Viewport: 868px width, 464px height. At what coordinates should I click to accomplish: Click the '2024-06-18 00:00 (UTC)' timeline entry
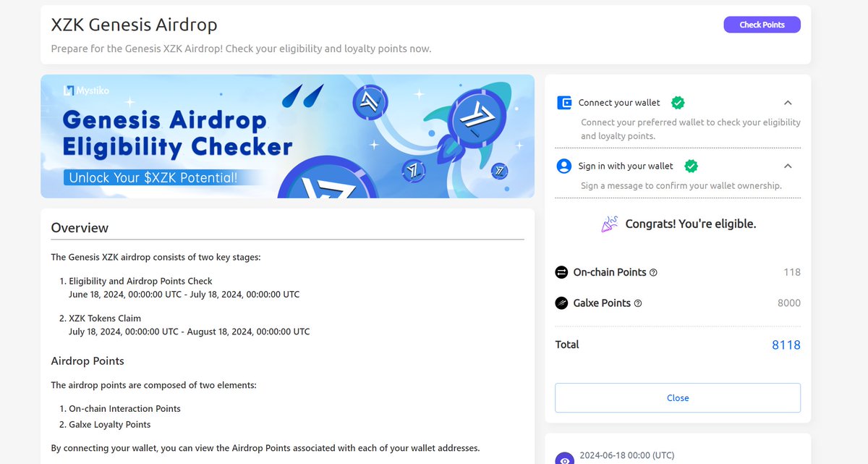tap(627, 455)
